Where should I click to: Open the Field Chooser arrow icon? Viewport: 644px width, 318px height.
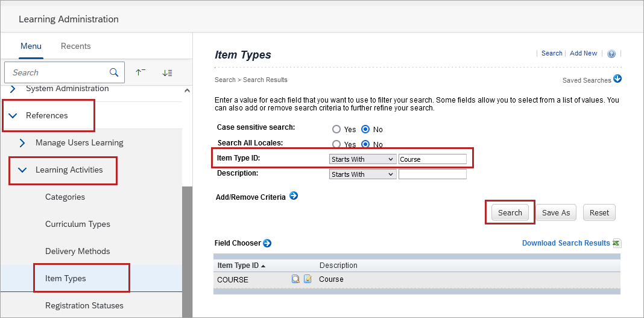pyautogui.click(x=267, y=243)
